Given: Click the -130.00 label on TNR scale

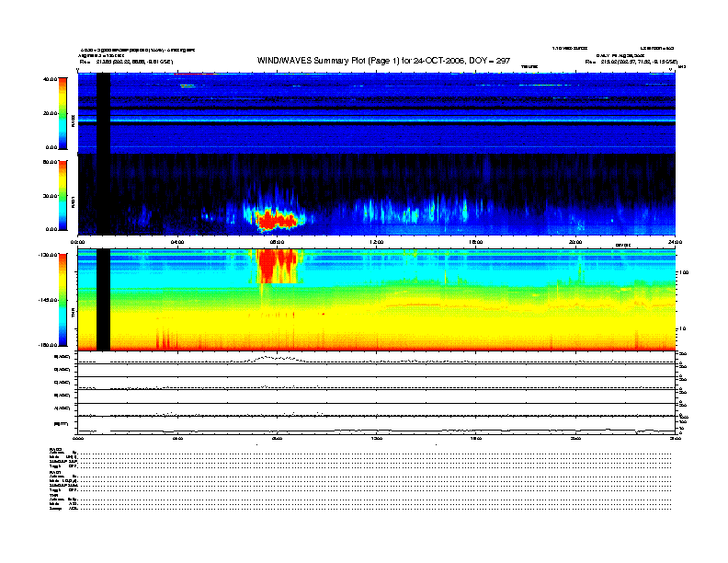Looking at the screenshot, I should click(x=48, y=255).
